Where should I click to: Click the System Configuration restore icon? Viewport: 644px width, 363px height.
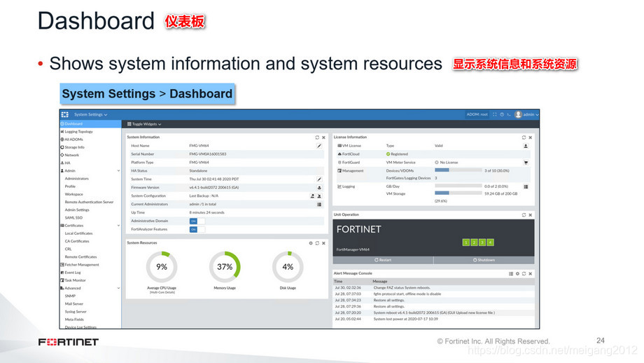[x=319, y=196]
